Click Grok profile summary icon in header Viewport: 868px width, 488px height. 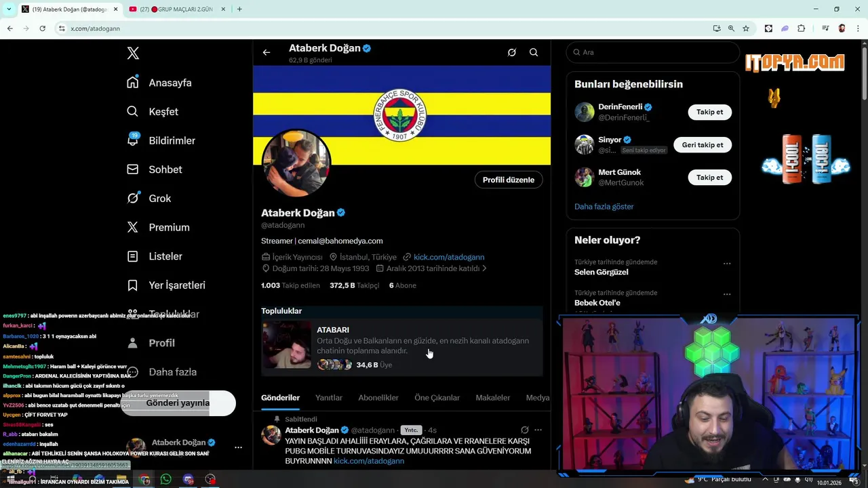click(x=512, y=52)
